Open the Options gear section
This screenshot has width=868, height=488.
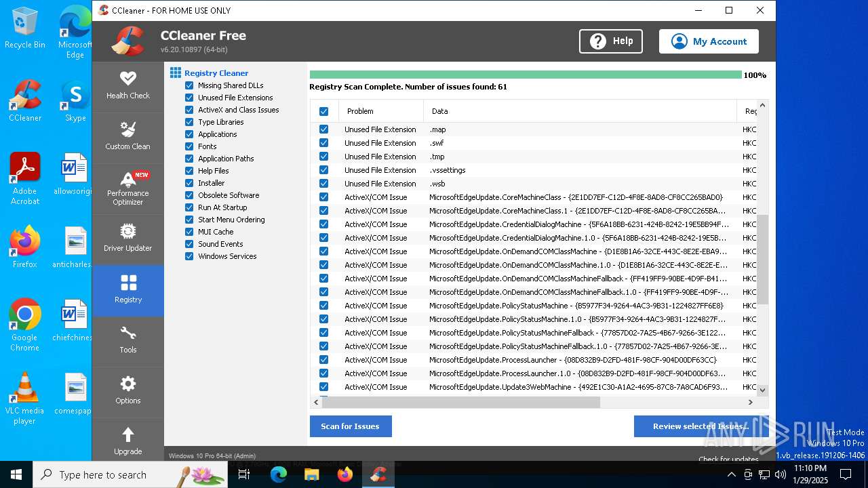tap(127, 391)
